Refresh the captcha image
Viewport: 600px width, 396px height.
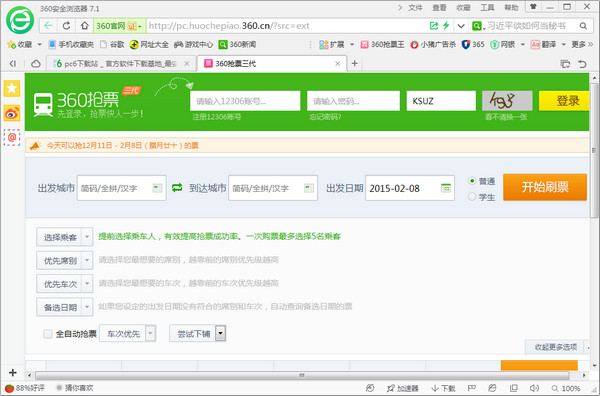507,101
